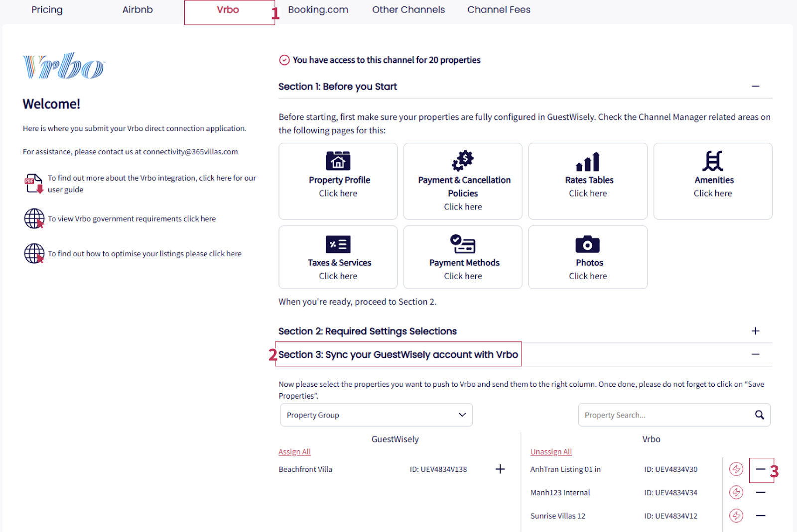Open the Booking.com tab

click(318, 10)
